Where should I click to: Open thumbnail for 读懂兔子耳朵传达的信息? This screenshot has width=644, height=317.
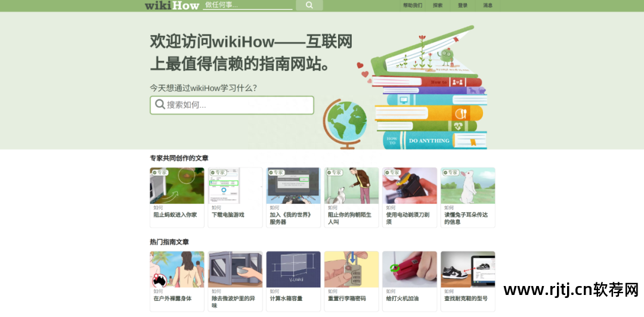pos(468,185)
